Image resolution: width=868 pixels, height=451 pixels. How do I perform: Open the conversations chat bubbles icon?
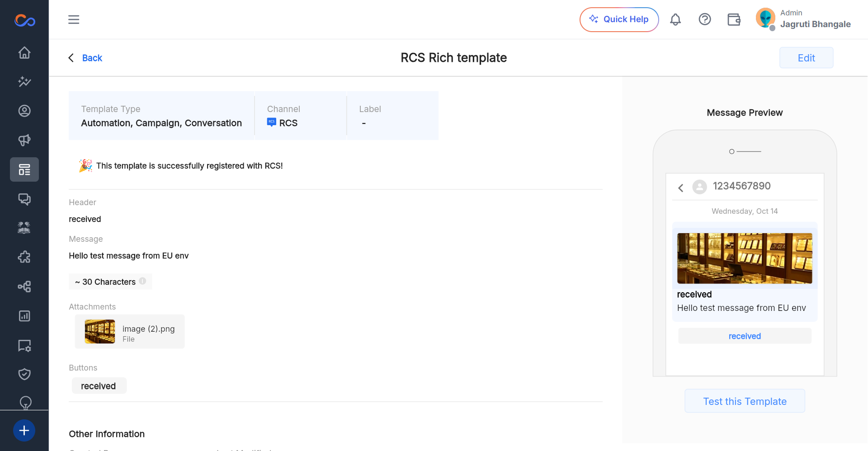24,199
